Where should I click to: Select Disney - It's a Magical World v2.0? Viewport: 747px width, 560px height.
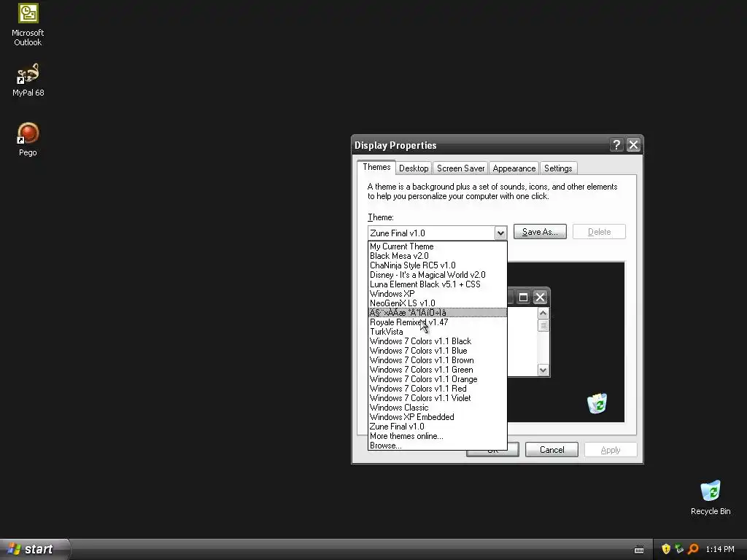(438, 275)
